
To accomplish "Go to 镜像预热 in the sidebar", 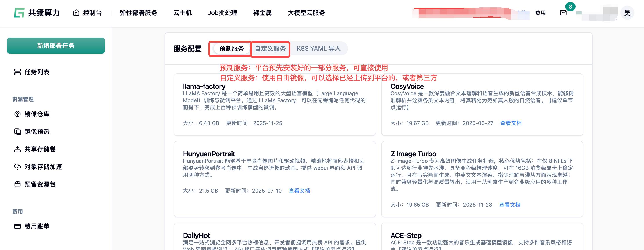I will pyautogui.click(x=37, y=132).
